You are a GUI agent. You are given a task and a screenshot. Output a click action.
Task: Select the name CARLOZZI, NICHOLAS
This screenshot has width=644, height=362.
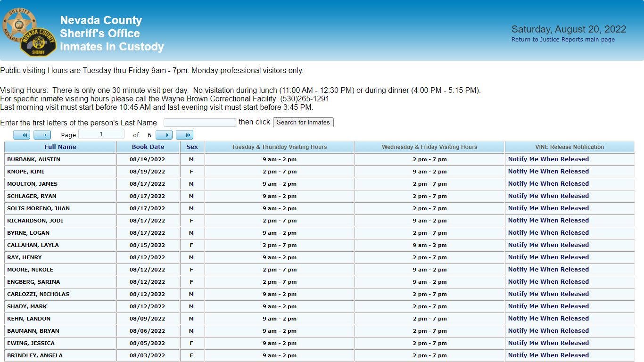coord(38,294)
